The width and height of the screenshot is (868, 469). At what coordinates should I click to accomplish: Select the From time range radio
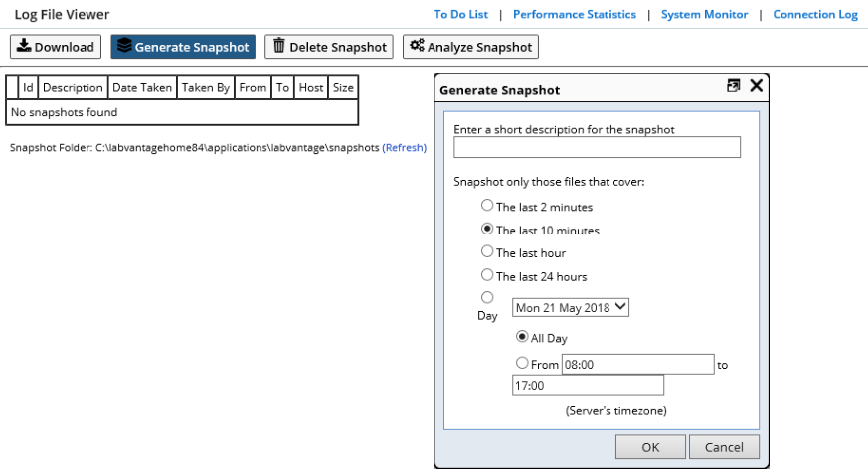522,363
